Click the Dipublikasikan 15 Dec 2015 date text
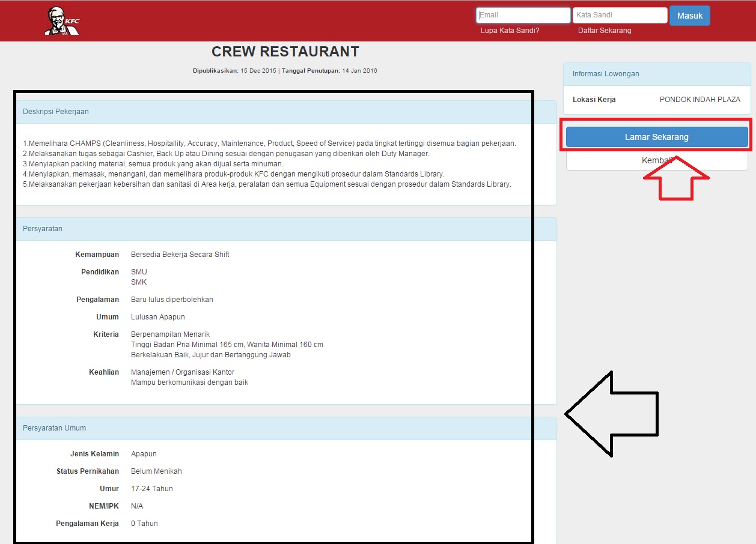 point(234,71)
